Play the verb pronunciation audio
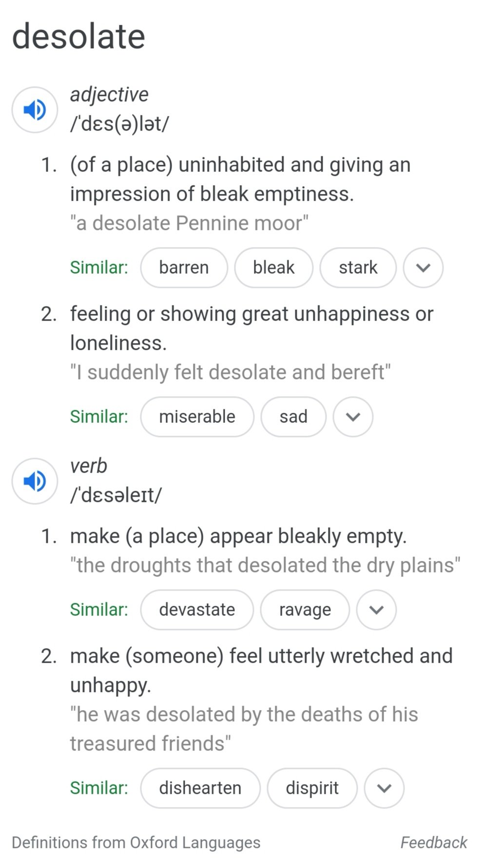 pos(35,481)
